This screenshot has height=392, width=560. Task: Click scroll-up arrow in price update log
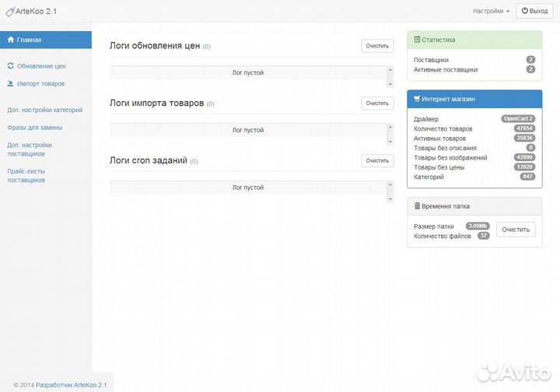[390, 70]
